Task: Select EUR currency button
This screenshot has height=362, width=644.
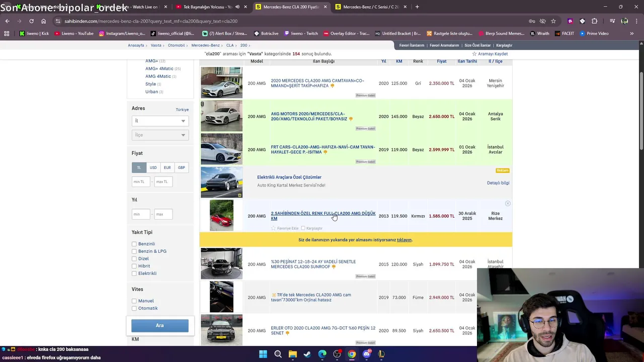Action: (x=167, y=167)
